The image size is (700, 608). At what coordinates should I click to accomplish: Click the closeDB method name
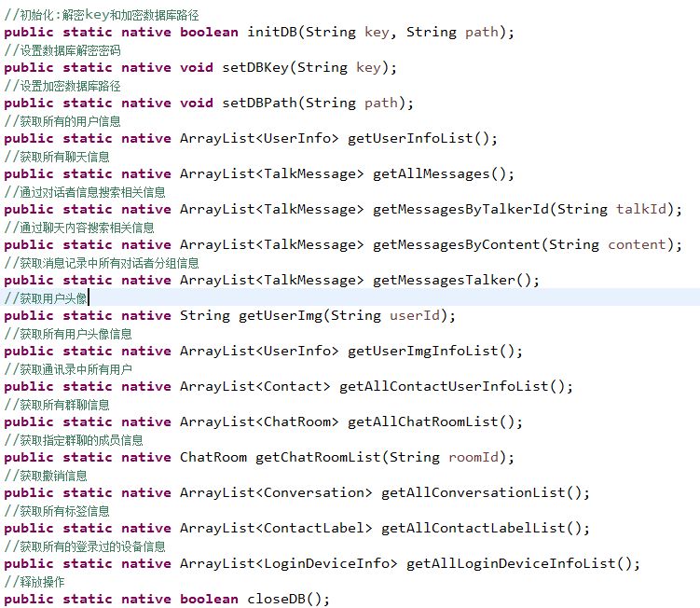pyautogui.click(x=276, y=599)
